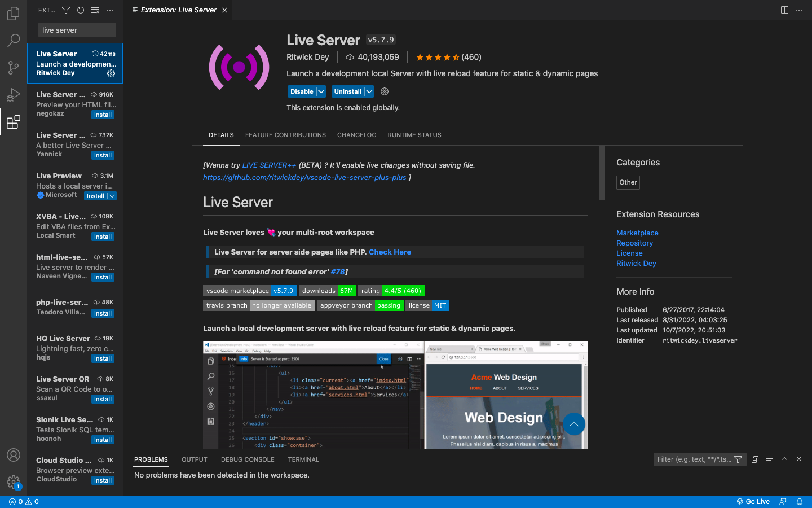812x508 pixels.
Task: Open the feedback icon in status bar
Action: (783, 501)
